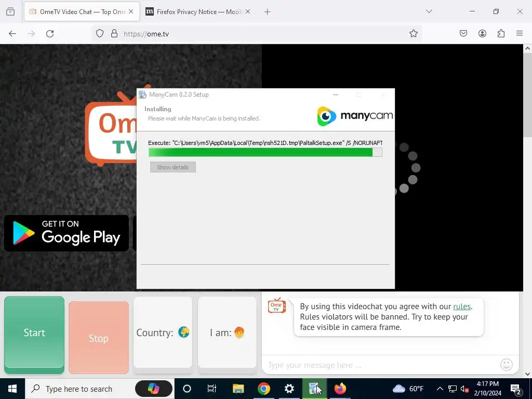Click the ManyCam installer taskbar icon

(x=314, y=389)
